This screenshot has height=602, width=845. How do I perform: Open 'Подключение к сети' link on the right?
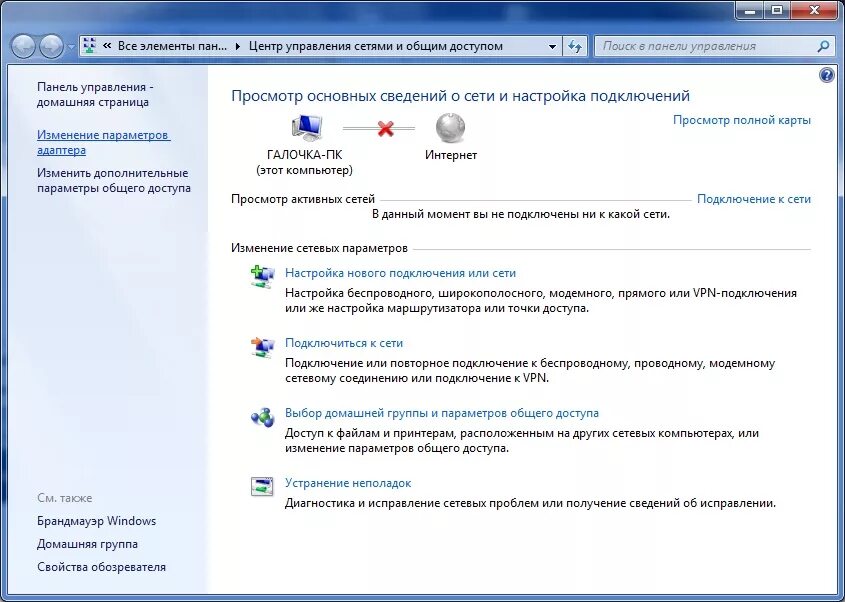[x=753, y=199]
